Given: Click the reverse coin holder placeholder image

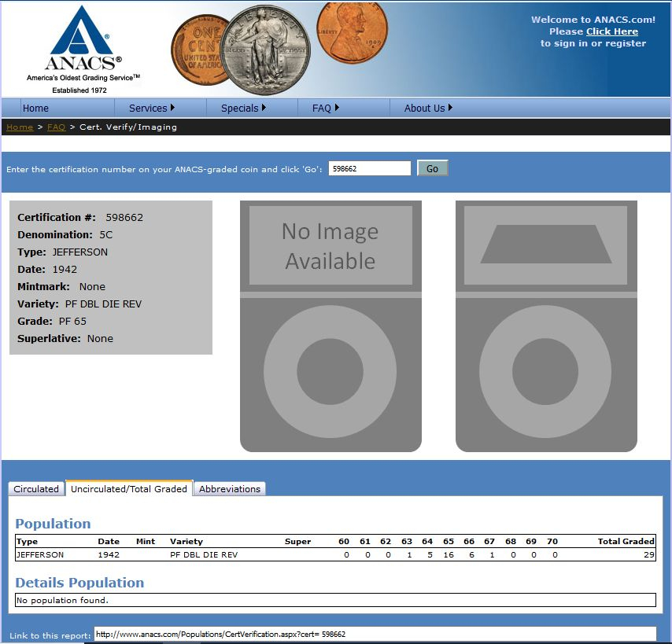Looking at the screenshot, I should point(546,326).
